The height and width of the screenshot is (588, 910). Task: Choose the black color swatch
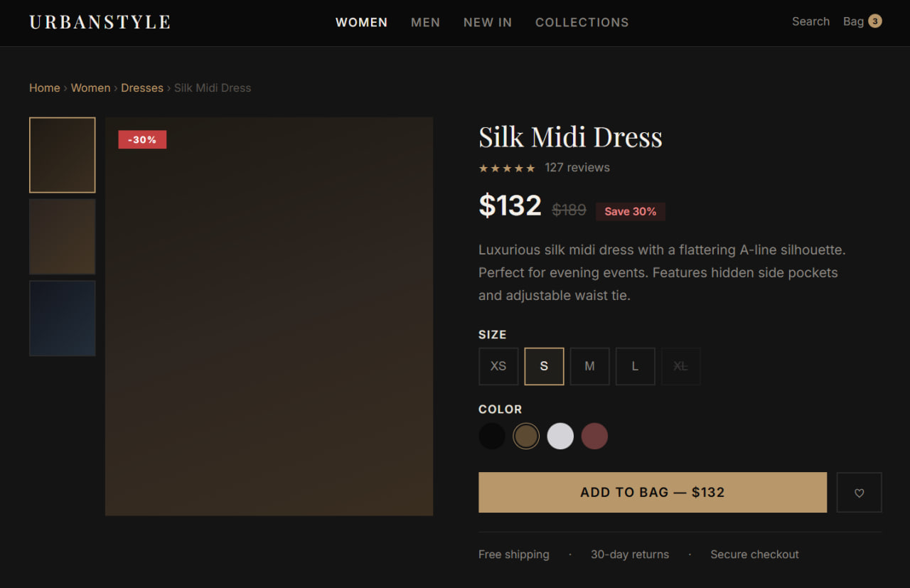[x=492, y=436]
